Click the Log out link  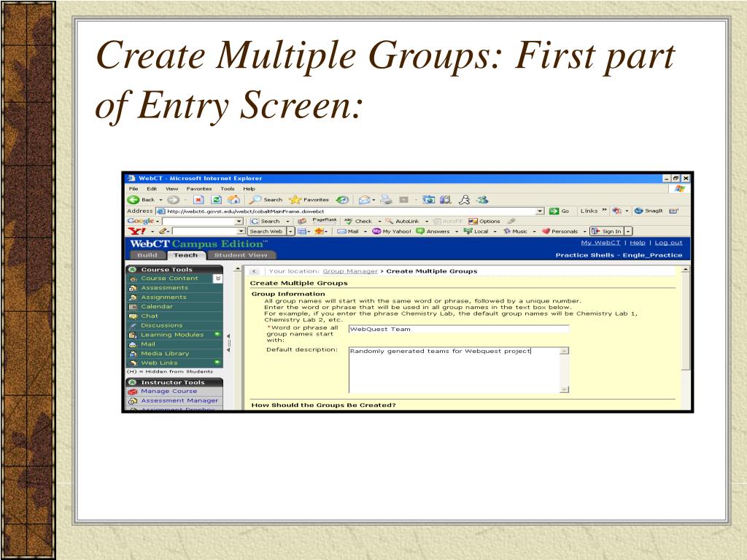(x=668, y=242)
